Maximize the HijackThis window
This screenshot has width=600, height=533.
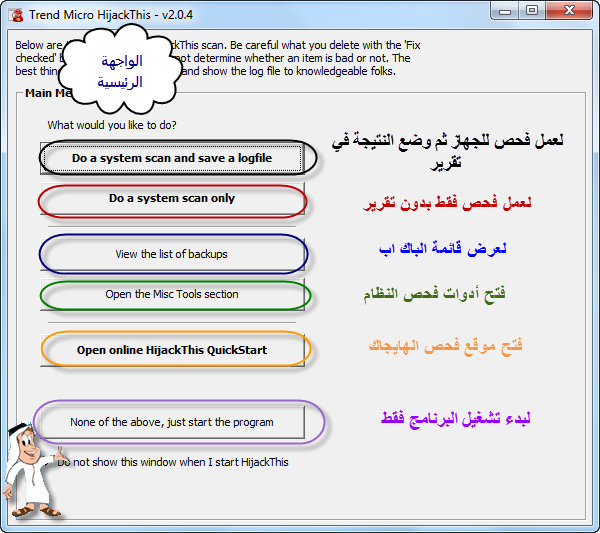[532, 11]
